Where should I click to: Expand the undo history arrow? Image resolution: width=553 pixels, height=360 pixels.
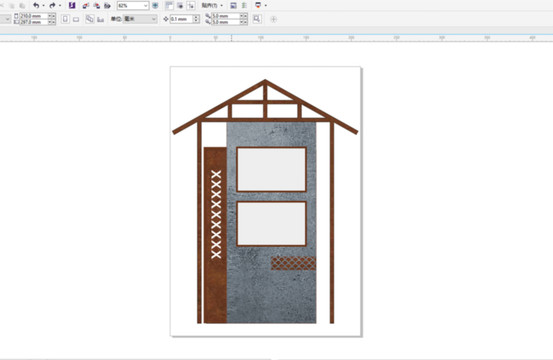43,5
